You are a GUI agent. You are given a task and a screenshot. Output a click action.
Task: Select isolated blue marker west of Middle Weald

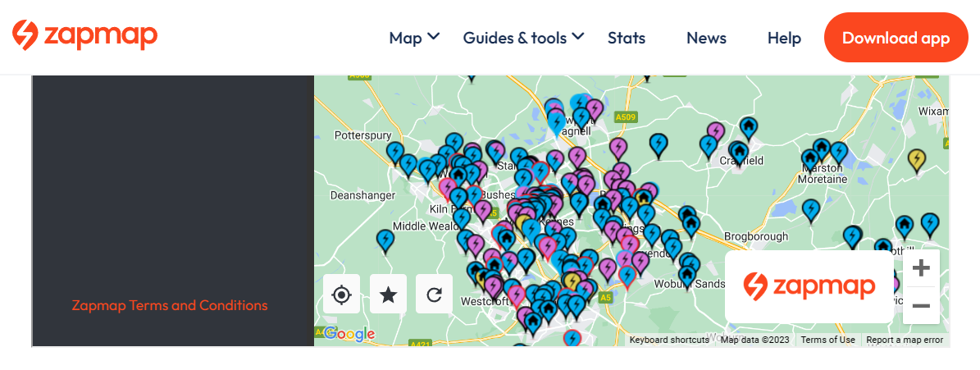tap(385, 241)
